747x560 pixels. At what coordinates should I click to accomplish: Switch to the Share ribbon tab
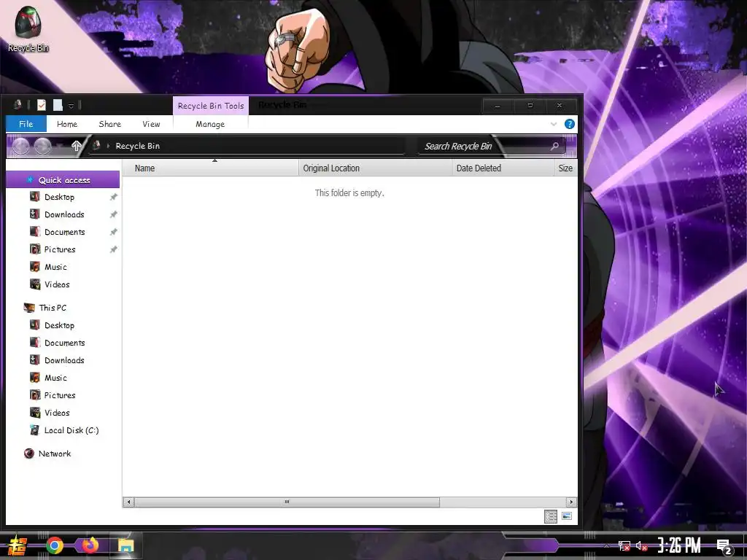pyautogui.click(x=109, y=124)
